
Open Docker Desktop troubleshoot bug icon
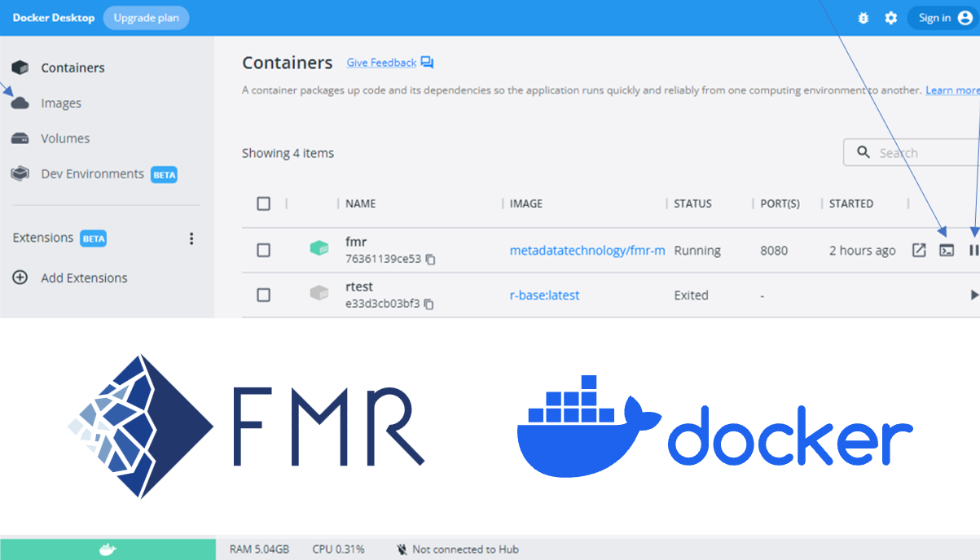(x=863, y=17)
